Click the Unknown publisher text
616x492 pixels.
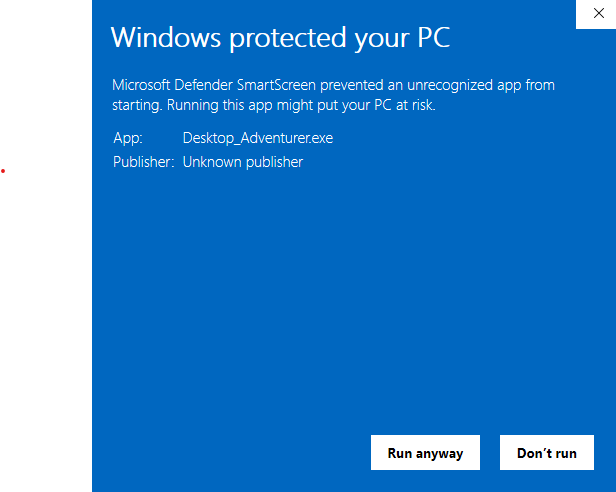click(243, 162)
